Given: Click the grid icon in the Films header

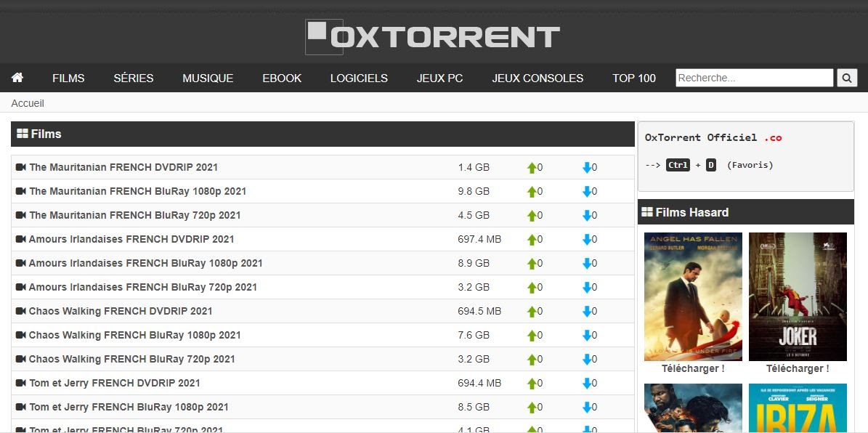Looking at the screenshot, I should 24,134.
